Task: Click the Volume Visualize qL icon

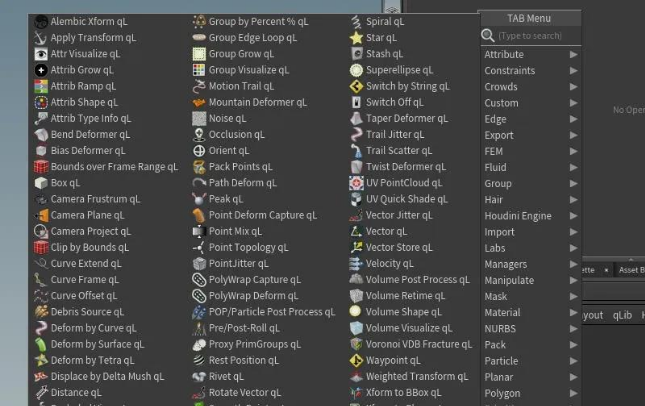Action: pyautogui.click(x=356, y=328)
